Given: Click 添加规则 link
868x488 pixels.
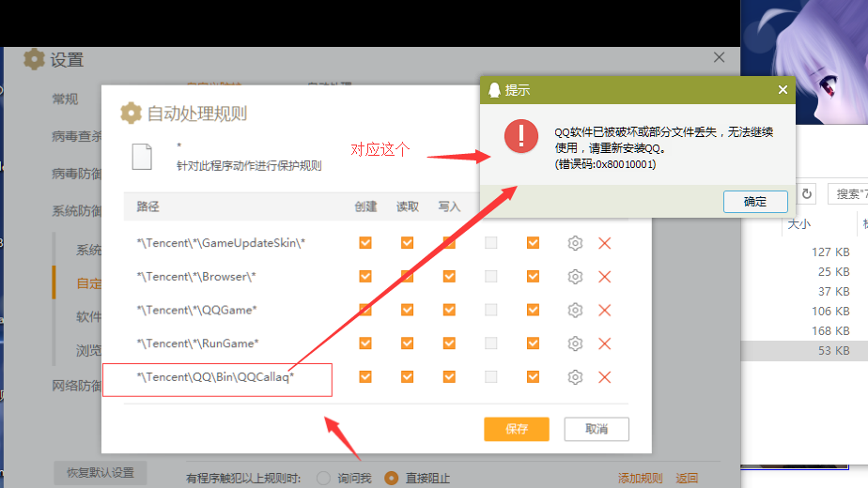Looking at the screenshot, I should tap(640, 479).
